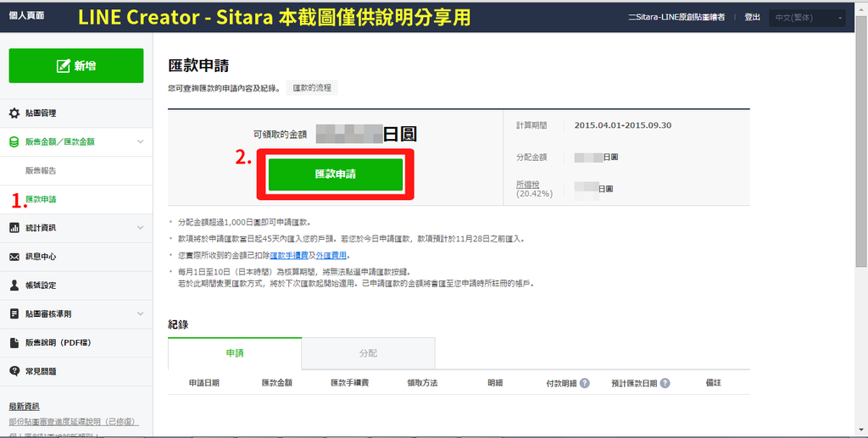Expand the 貼圖審核準則 sidebar chevron
This screenshot has height=438, width=868.
(x=141, y=314)
